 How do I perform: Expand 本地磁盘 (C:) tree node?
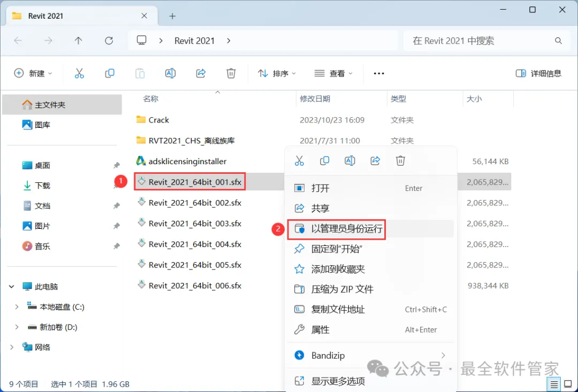click(x=17, y=307)
